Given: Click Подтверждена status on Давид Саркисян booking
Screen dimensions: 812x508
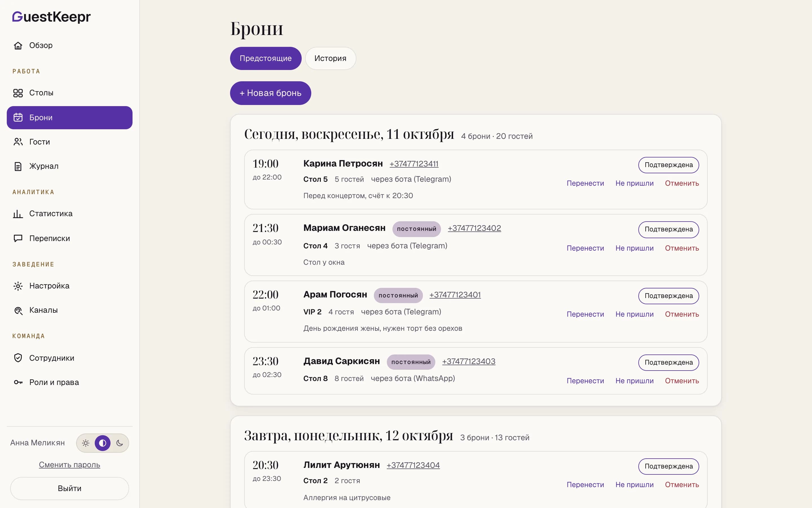Looking at the screenshot, I should tap(668, 363).
